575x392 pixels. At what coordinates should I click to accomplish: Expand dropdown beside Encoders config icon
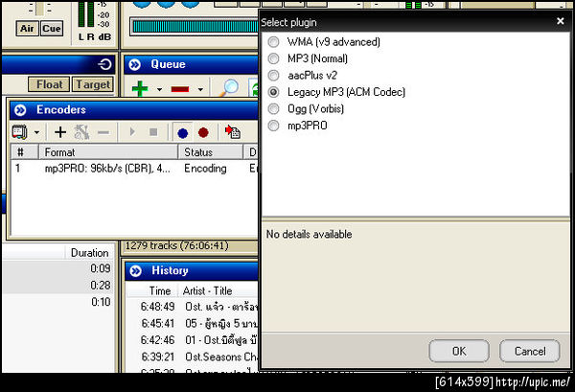click(x=36, y=132)
